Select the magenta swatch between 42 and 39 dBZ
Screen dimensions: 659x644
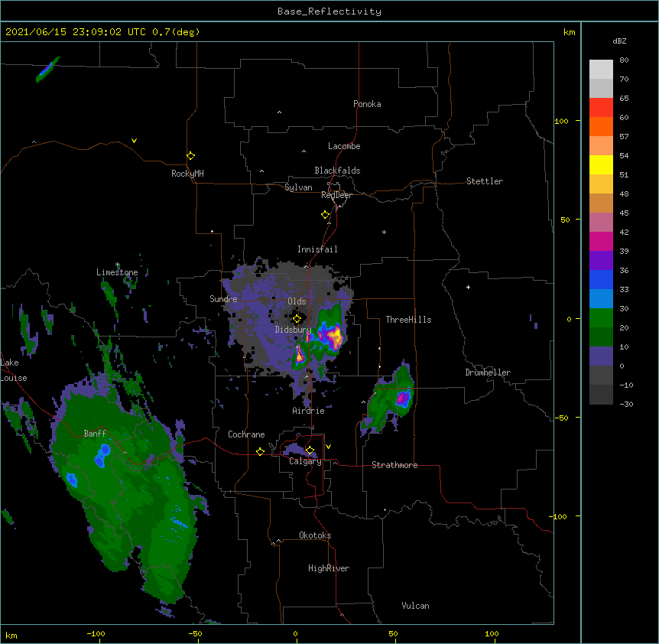601,241
